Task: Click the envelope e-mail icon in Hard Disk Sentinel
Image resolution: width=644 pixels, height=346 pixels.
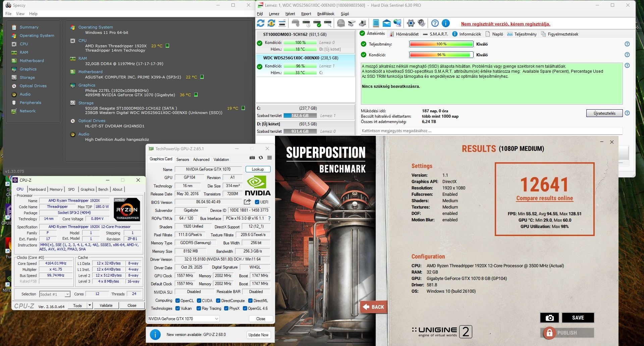Action: point(387,23)
